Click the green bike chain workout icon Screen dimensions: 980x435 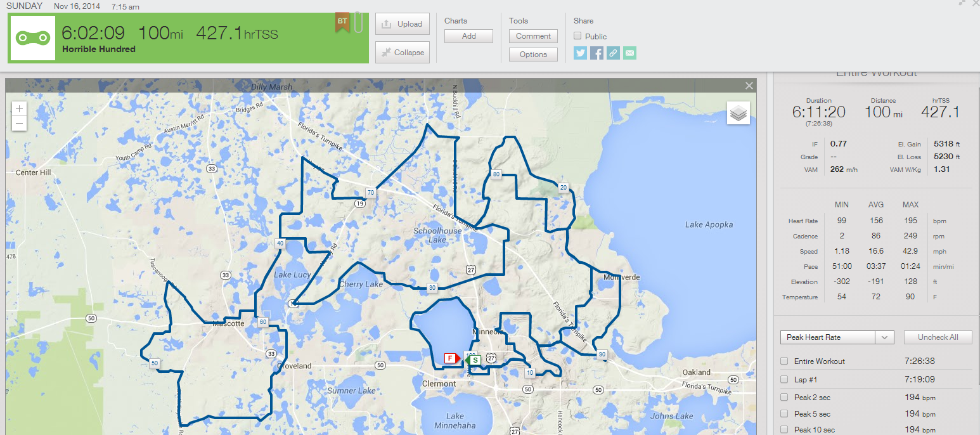[x=32, y=37]
